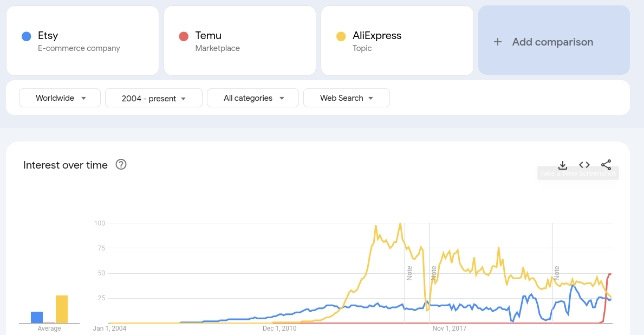Select the Temu Marketplace term card
Screen dimensions: 644x335
pos(239,41)
